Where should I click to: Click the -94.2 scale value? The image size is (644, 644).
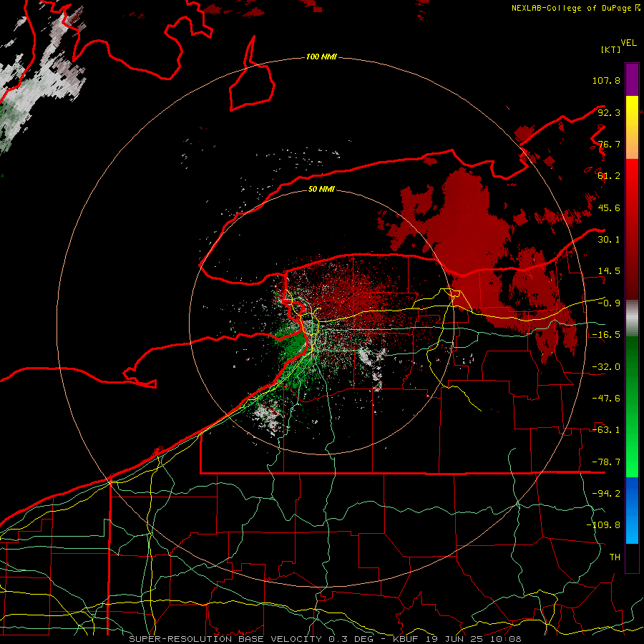(606, 493)
